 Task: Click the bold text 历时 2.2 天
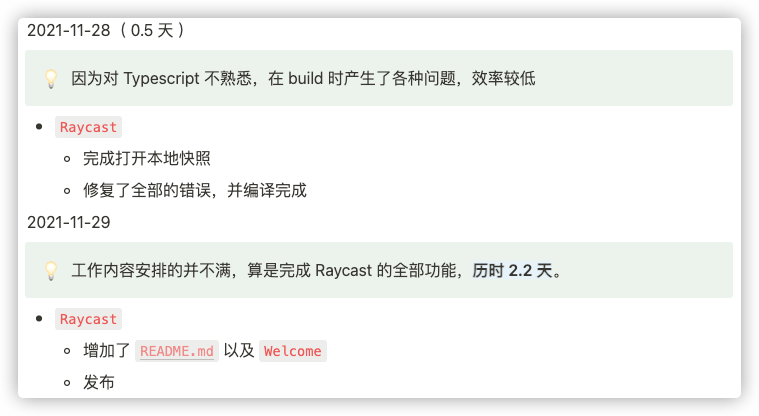512,270
